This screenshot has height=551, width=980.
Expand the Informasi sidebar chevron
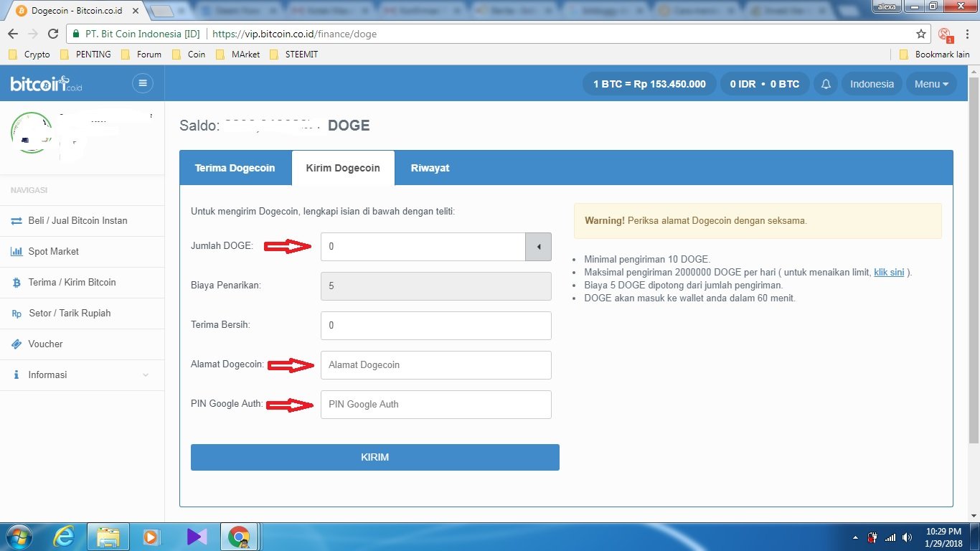pyautogui.click(x=146, y=375)
